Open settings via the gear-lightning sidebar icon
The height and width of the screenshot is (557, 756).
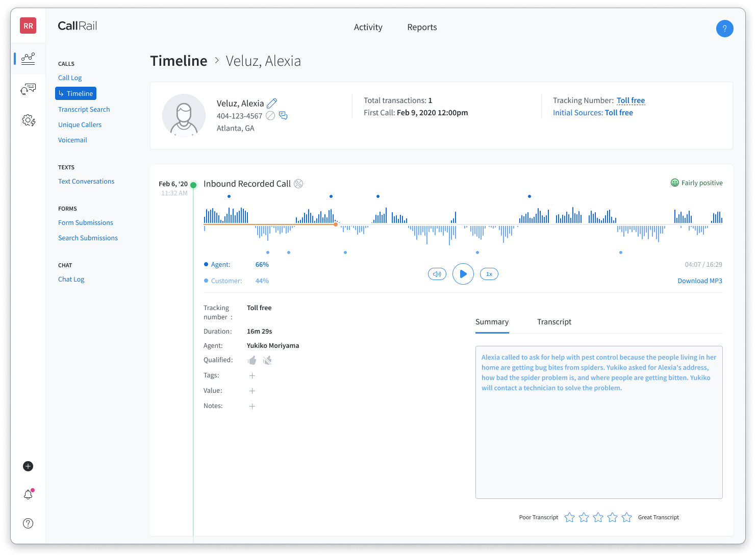(28, 119)
